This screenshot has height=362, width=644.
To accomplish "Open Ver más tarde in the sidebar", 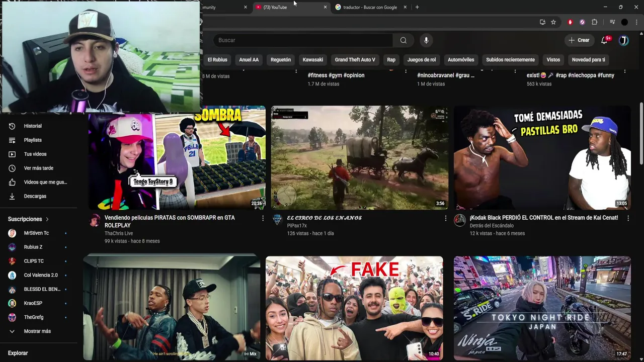I will pos(39,168).
